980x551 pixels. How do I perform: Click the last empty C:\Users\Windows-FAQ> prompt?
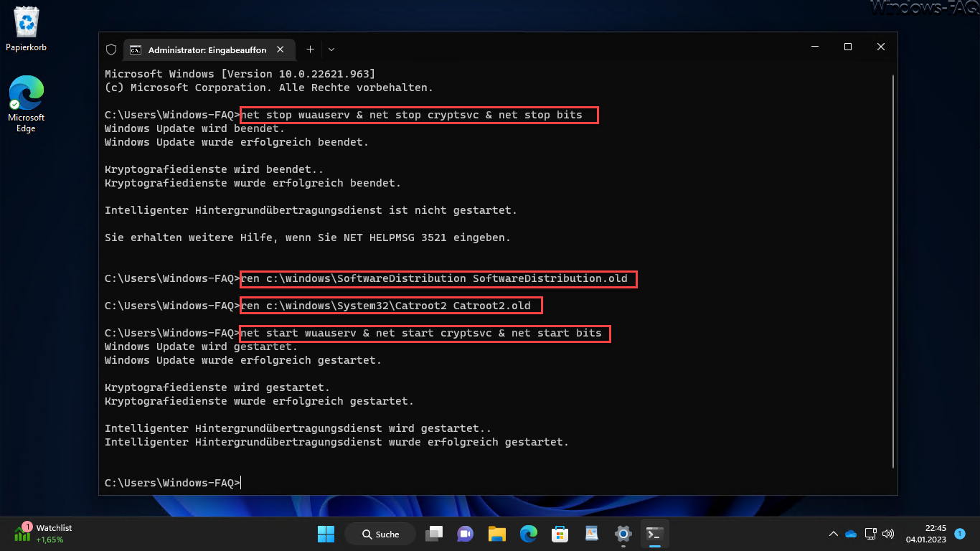[172, 483]
